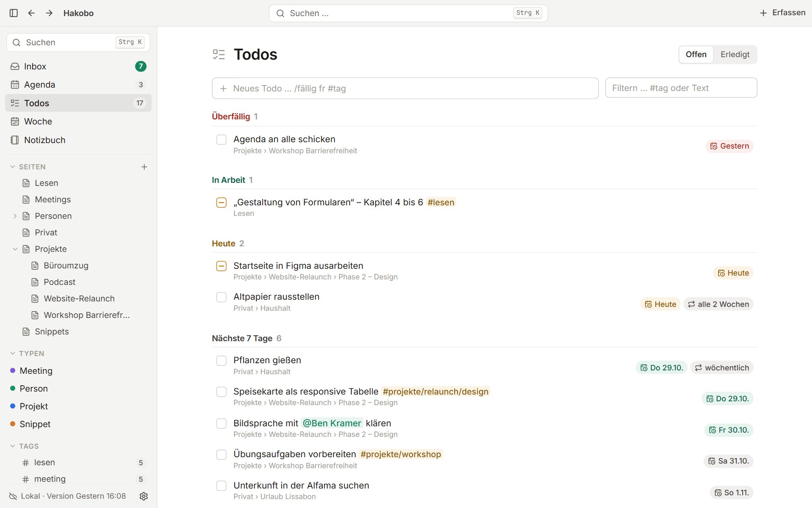Focus the 'Neues Todo' input field
Screen dimensions: 812x508
click(405, 88)
